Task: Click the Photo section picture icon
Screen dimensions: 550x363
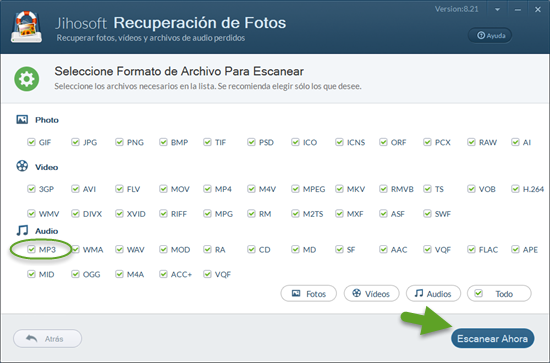Action: tap(22, 120)
